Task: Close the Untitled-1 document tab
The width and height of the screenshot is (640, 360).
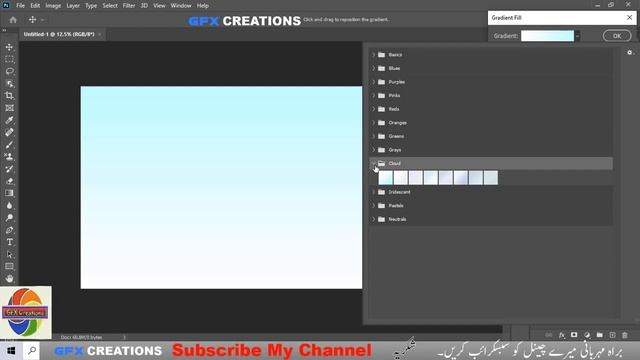Action: click(x=100, y=34)
